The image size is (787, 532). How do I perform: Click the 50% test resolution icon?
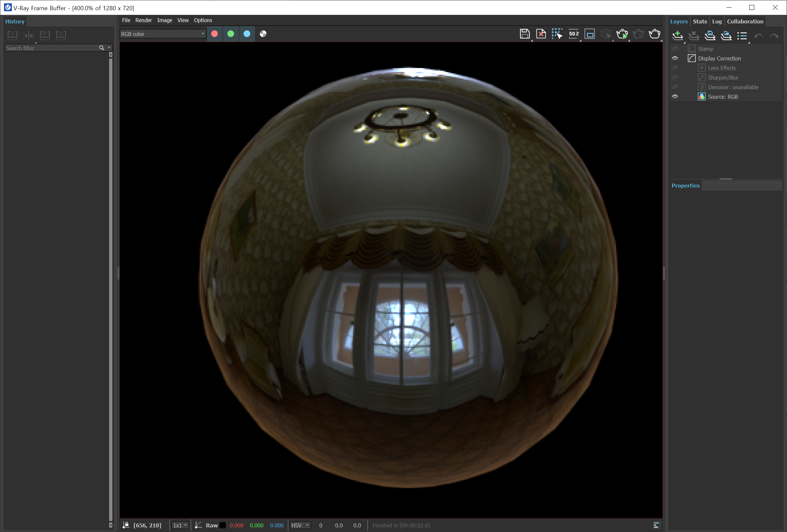tap(573, 34)
